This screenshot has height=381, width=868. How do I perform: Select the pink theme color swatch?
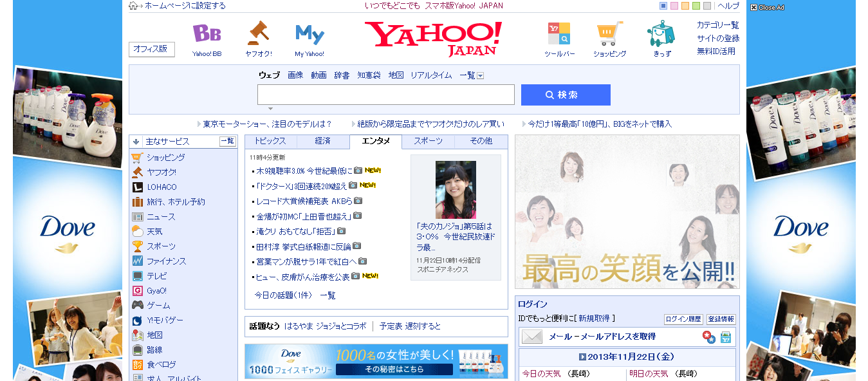[674, 6]
